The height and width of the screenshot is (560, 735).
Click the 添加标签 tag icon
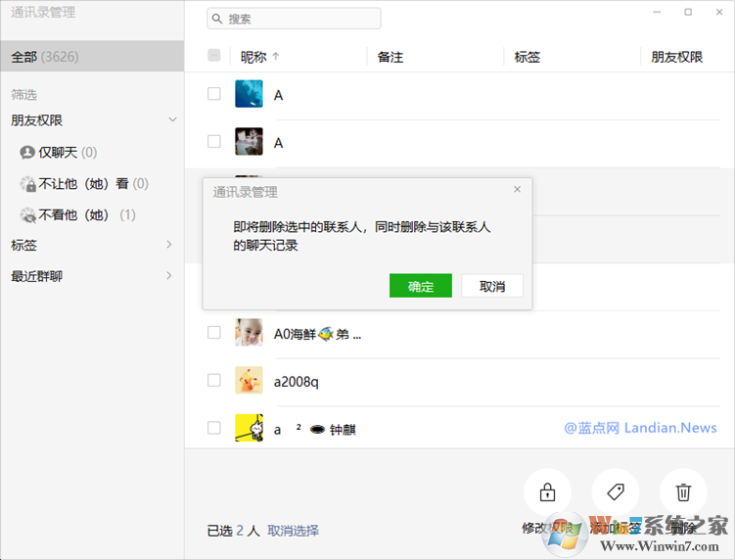coord(615,492)
